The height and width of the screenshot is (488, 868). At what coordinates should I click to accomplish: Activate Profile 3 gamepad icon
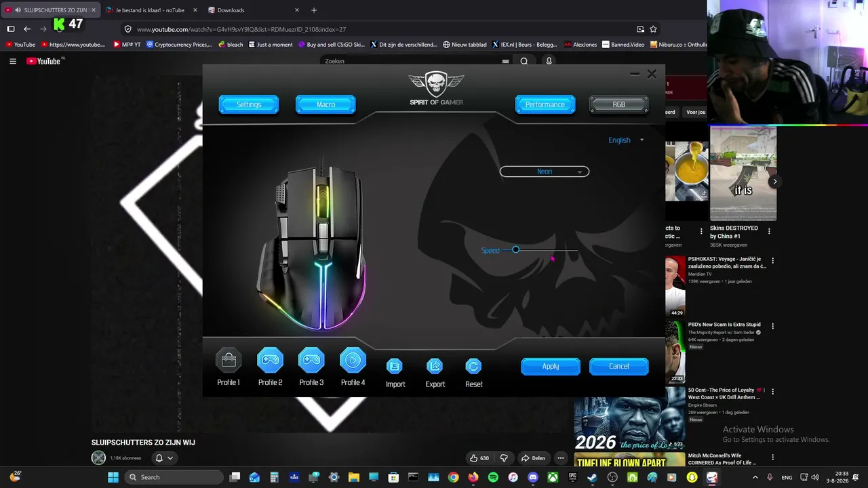311,360
